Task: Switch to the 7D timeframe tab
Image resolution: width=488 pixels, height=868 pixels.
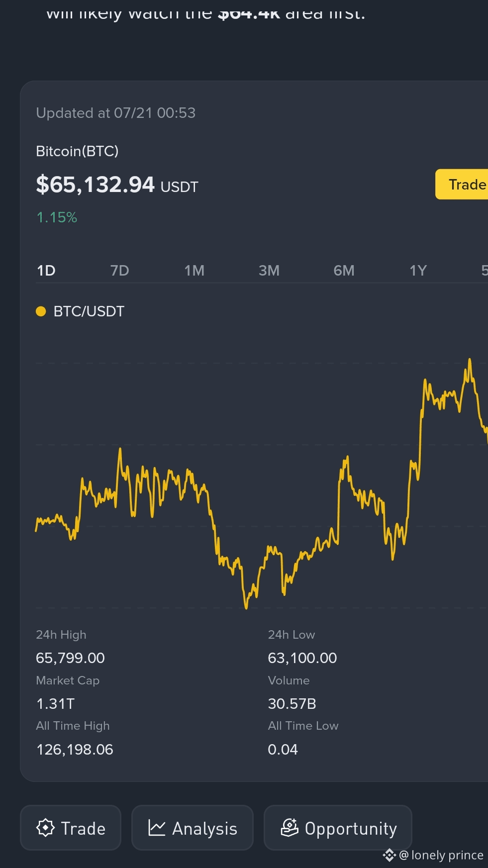Action: click(120, 271)
